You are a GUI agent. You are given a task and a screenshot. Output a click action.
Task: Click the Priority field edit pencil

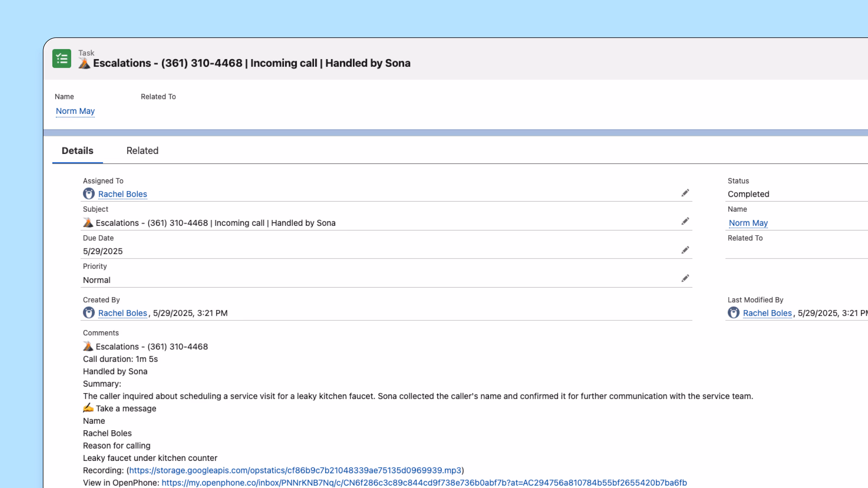coord(685,278)
